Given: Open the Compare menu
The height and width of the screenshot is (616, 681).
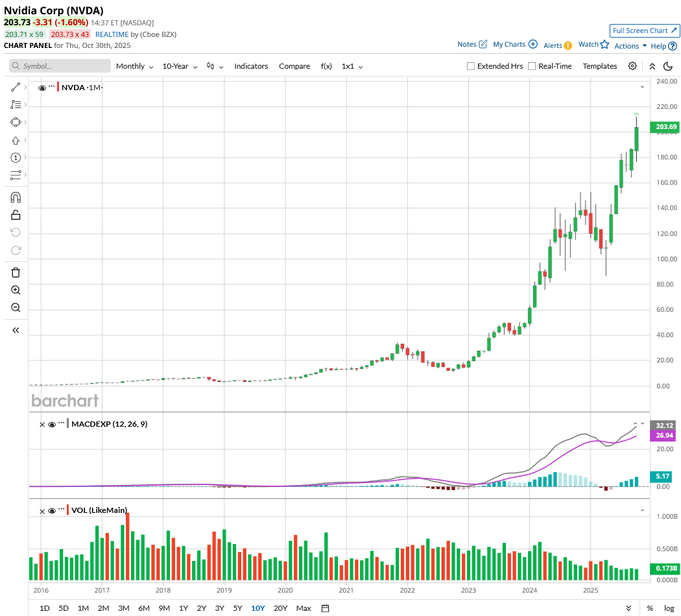Looking at the screenshot, I should [294, 66].
